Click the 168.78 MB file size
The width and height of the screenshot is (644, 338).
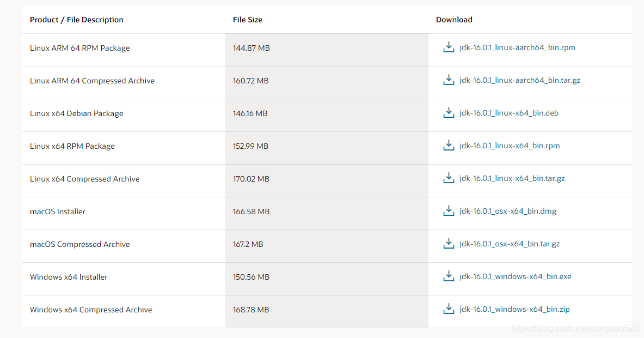[251, 310]
